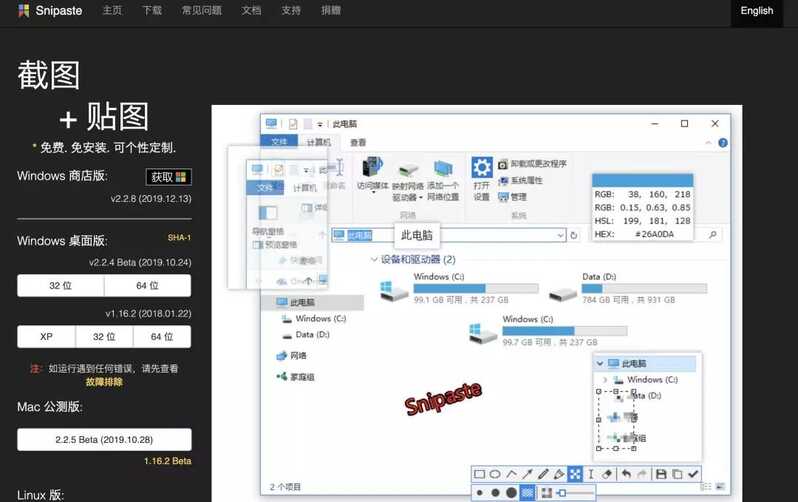Viewport: 798px width, 502px height.
Task: Click the 访问媒体 ribbon icon
Action: tap(373, 168)
